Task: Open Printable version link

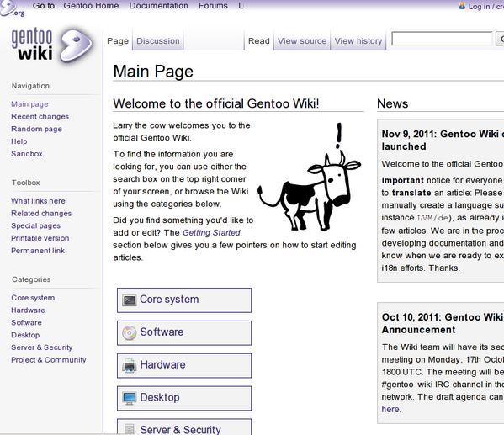Action: click(x=40, y=238)
